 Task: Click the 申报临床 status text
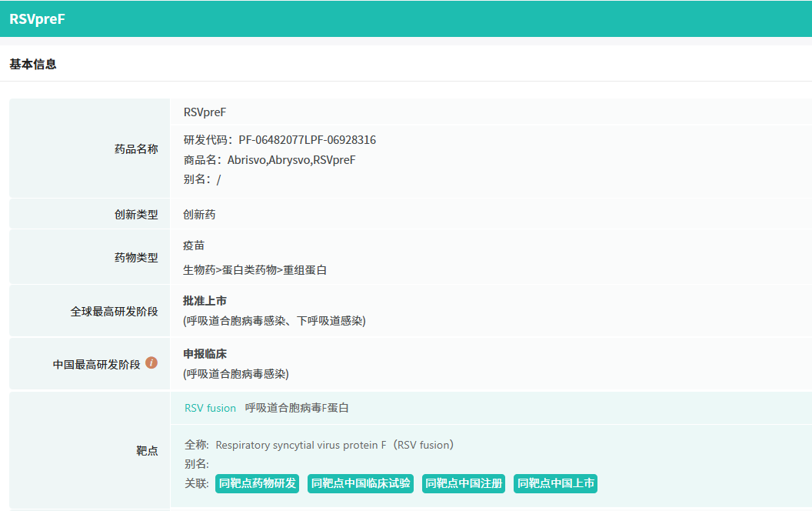click(x=205, y=354)
